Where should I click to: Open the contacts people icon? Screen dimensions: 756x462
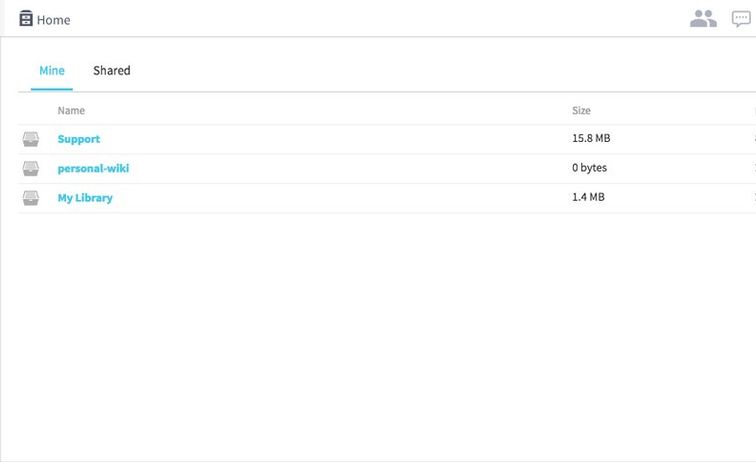(703, 19)
